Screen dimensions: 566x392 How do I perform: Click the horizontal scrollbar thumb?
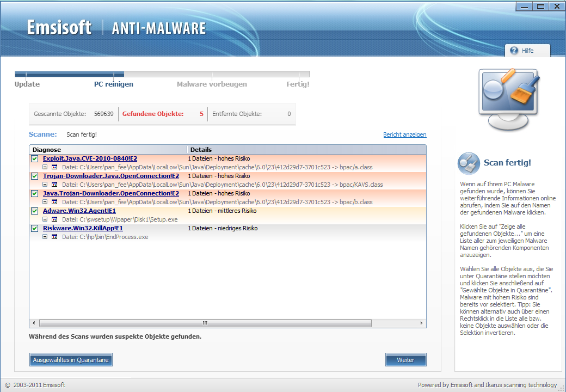[205, 323]
